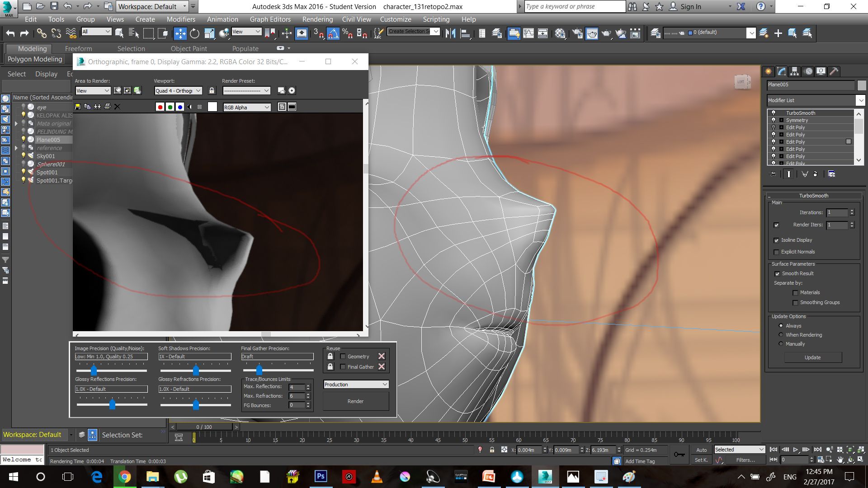Select the Manually update radio option
Viewport: 868px width, 488px height.
781,344
